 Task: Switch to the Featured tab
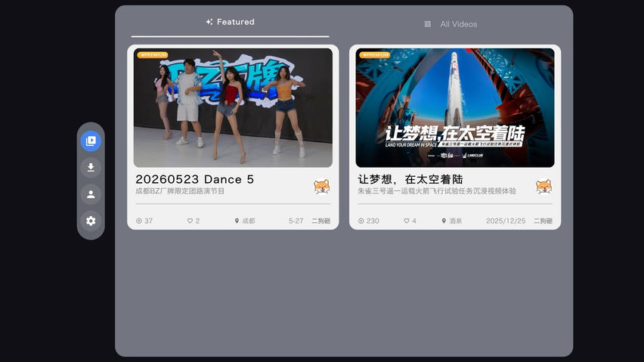tap(230, 22)
